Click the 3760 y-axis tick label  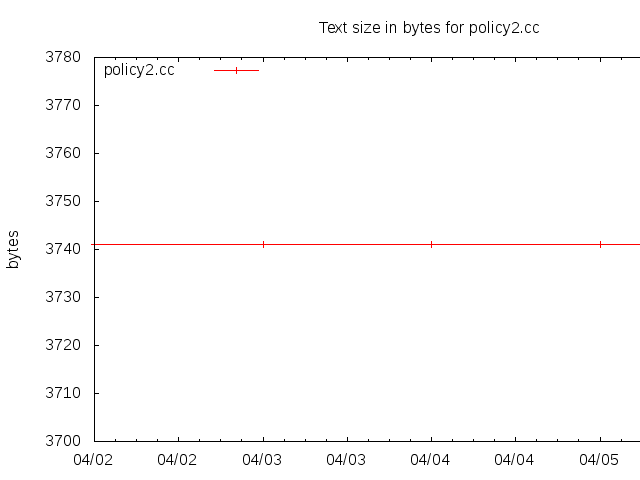click(x=65, y=153)
